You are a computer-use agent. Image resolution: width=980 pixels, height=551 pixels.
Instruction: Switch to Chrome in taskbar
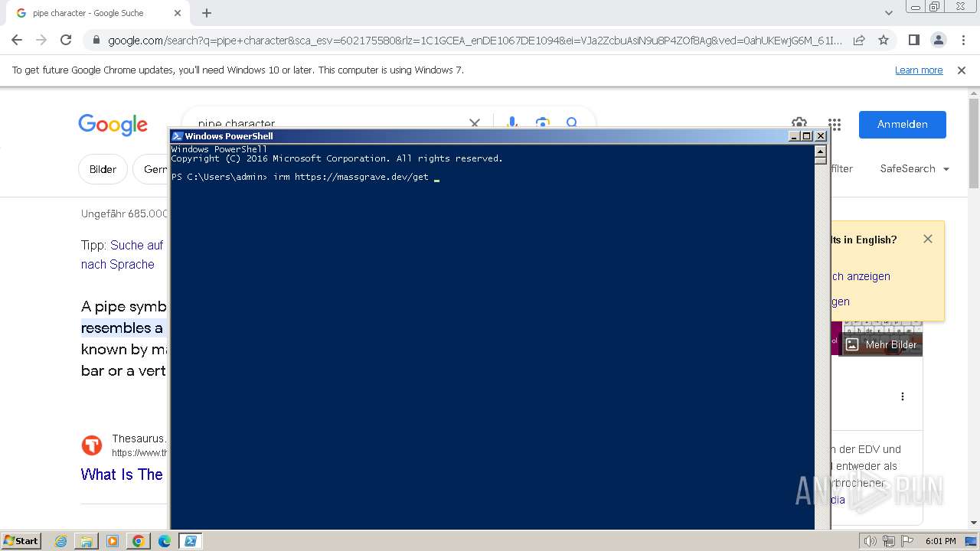(x=139, y=541)
